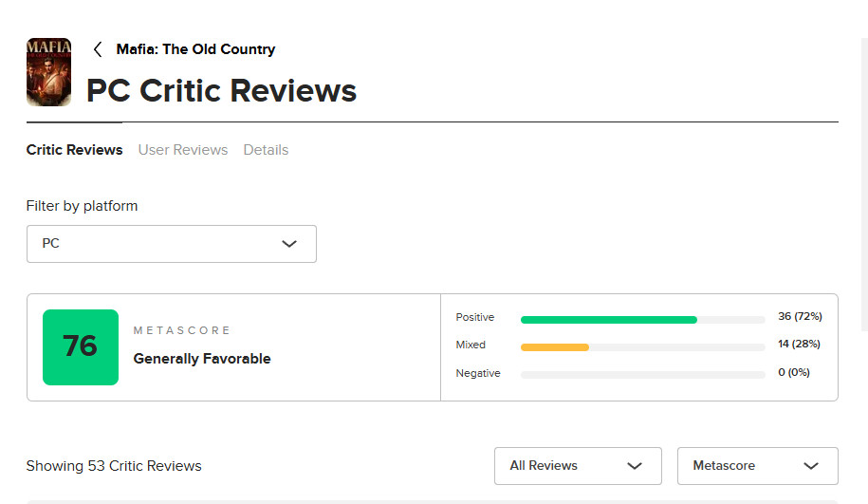
Task: Select the Mixed reviews label
Action: pos(471,345)
